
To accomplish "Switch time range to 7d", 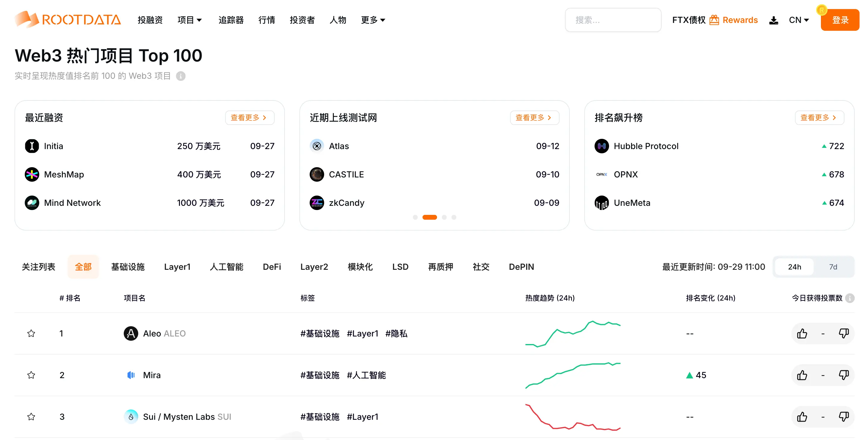I will 833,267.
